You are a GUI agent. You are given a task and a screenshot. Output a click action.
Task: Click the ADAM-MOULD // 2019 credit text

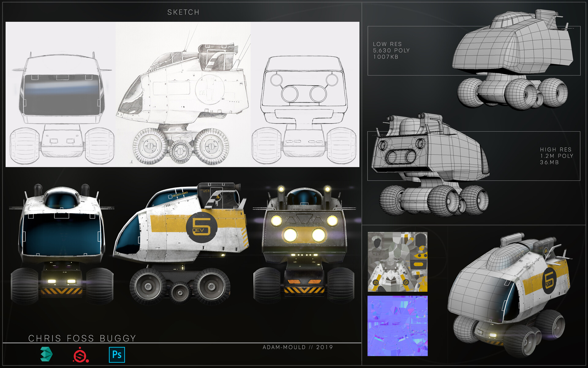pyautogui.click(x=298, y=347)
